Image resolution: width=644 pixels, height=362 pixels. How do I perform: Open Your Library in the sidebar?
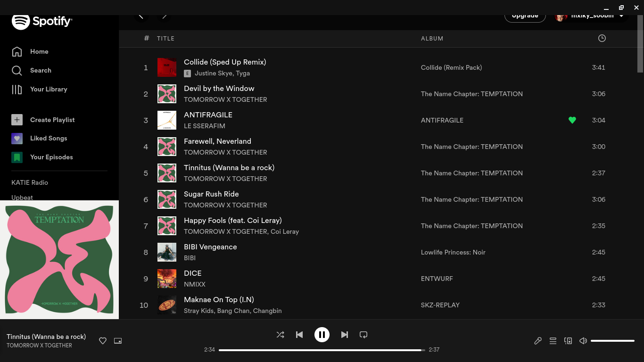(x=39, y=89)
